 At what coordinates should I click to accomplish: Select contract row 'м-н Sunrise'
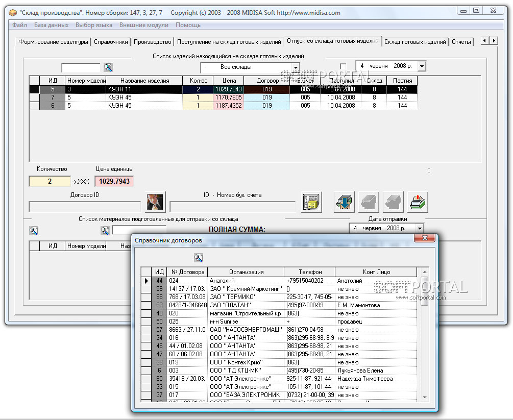[x=279, y=322]
